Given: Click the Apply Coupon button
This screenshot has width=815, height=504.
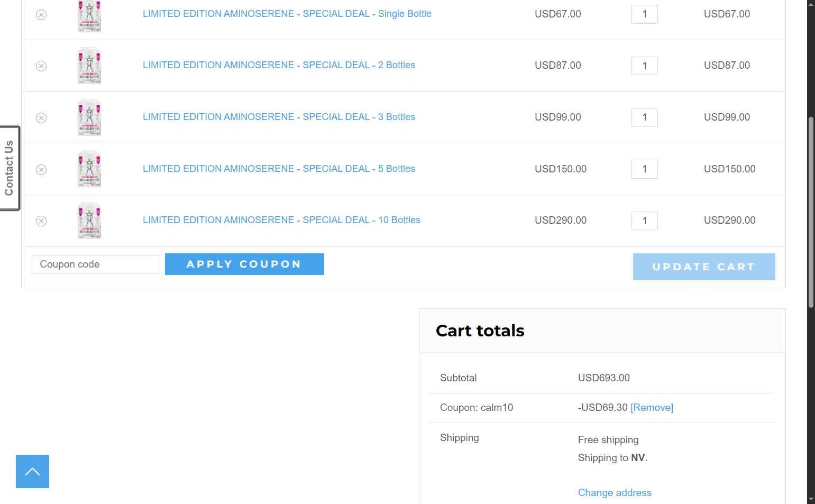Looking at the screenshot, I should (x=244, y=264).
